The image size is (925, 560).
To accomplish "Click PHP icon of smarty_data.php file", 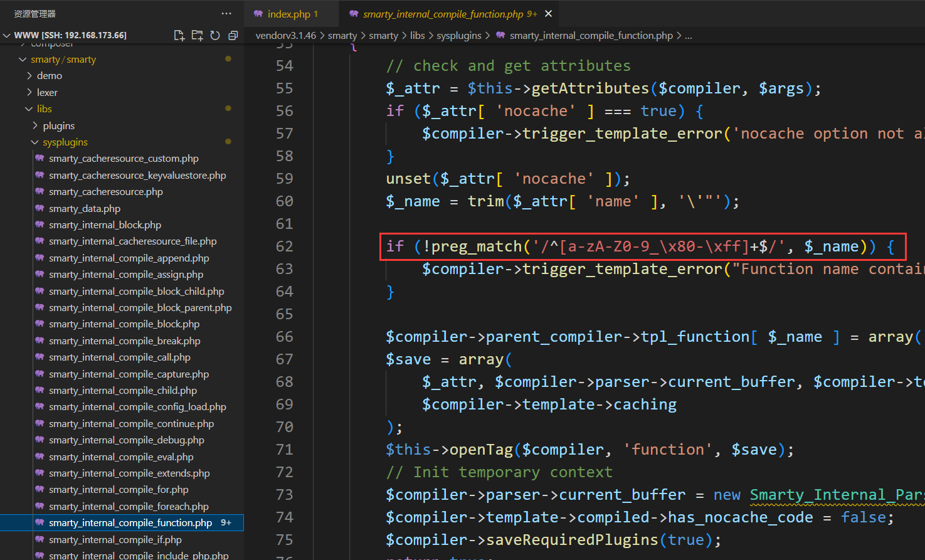I will (40, 208).
